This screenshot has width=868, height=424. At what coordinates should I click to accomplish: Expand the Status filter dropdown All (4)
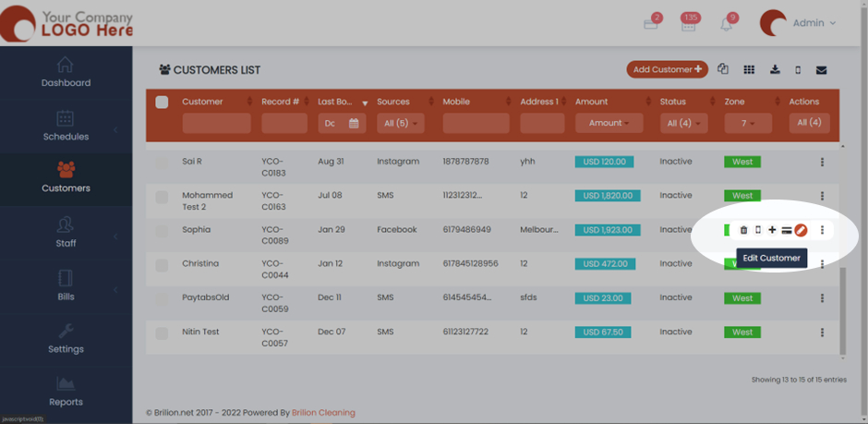(684, 123)
